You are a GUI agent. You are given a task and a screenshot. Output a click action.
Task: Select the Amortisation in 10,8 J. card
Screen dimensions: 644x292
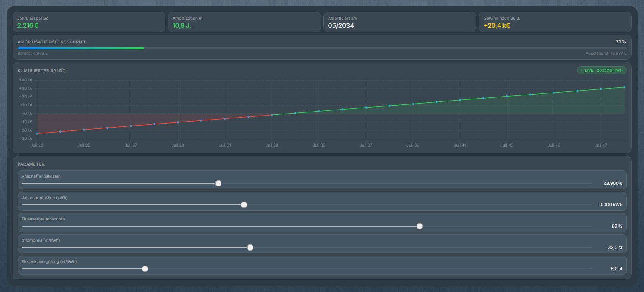click(244, 22)
